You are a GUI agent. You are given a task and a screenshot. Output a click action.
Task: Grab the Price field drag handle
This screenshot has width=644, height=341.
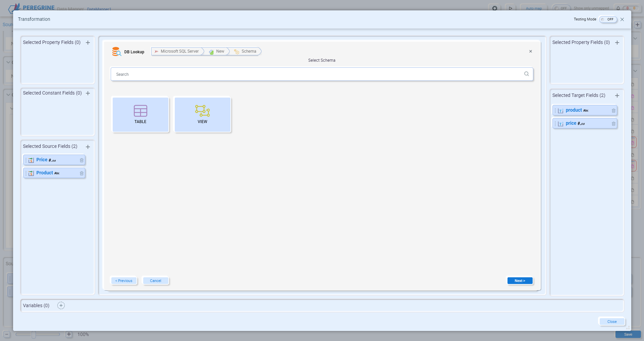click(26, 160)
